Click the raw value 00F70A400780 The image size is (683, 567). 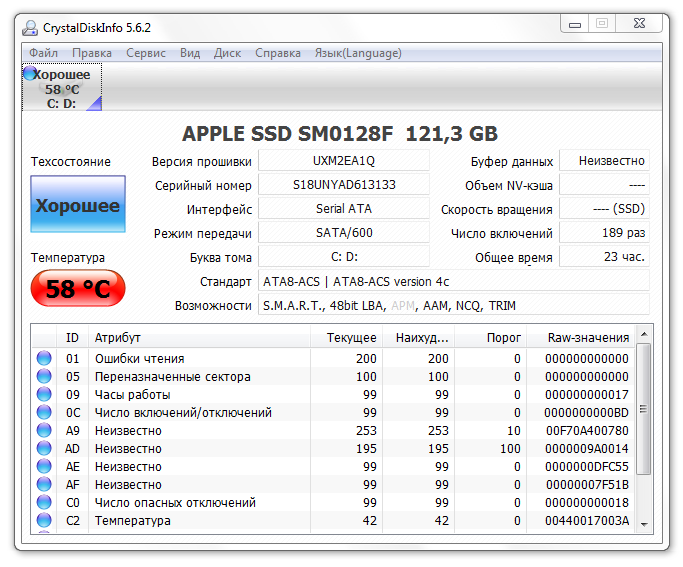[x=587, y=431]
